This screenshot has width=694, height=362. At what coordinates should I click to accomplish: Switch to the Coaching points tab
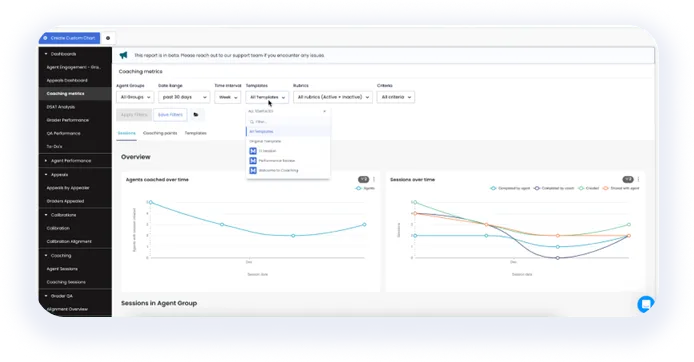[x=160, y=133]
